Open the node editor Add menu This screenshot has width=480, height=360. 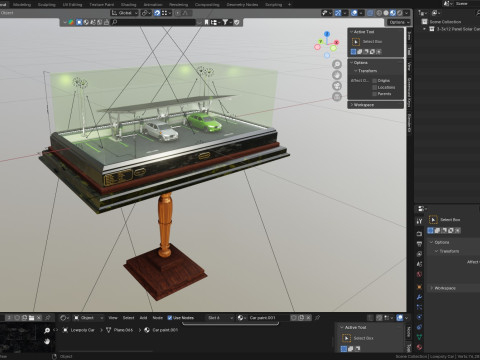tap(143, 318)
